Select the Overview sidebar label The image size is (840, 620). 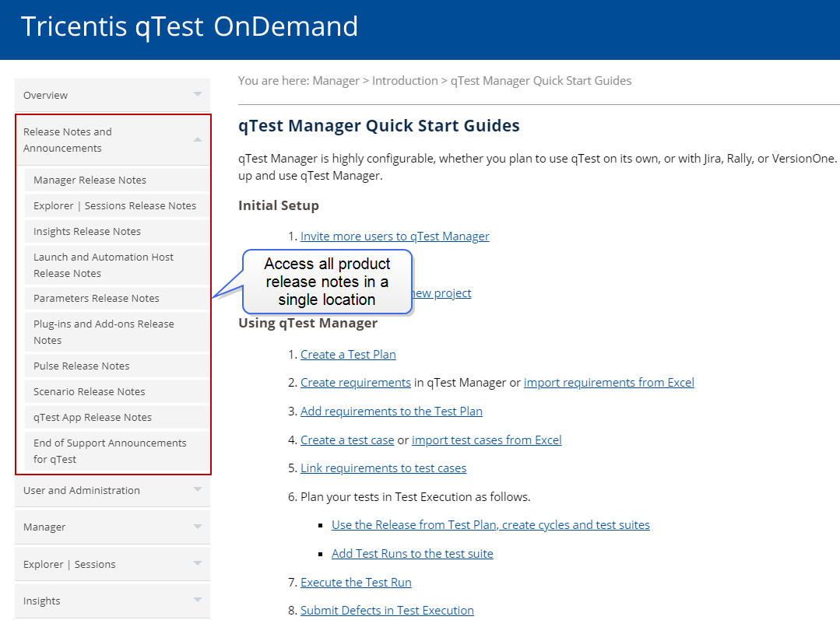(x=45, y=96)
